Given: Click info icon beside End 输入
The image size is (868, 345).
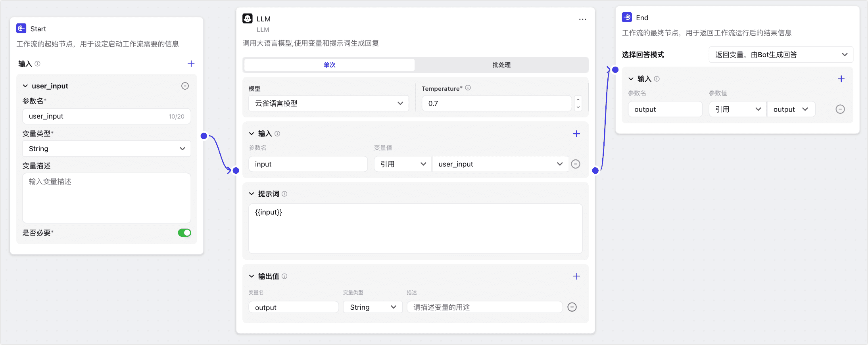Looking at the screenshot, I should [657, 79].
